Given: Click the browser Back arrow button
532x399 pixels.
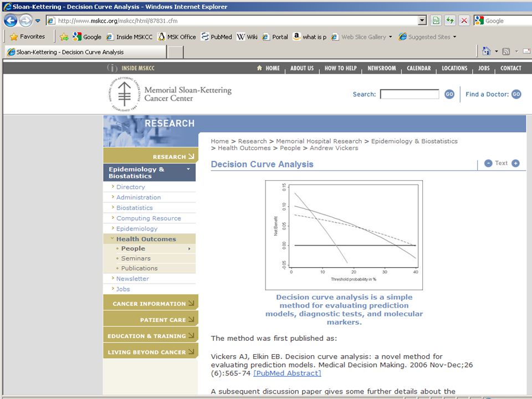Looking at the screenshot, I should click(x=11, y=21).
